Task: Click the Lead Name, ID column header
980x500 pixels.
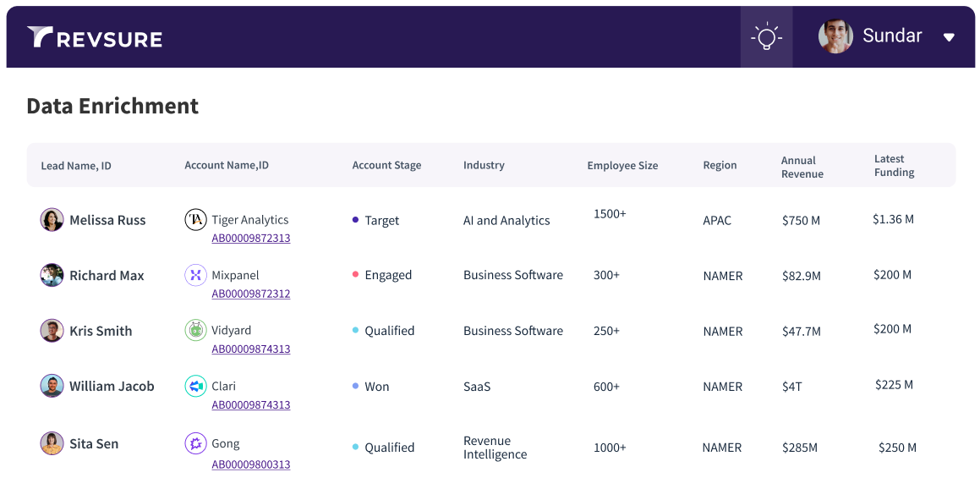Action: tap(76, 166)
